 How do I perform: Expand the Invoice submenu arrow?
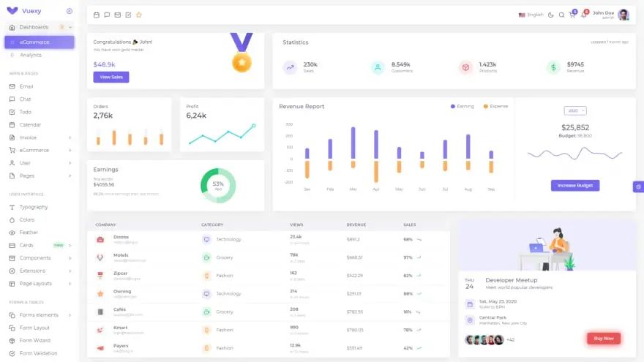(x=70, y=137)
